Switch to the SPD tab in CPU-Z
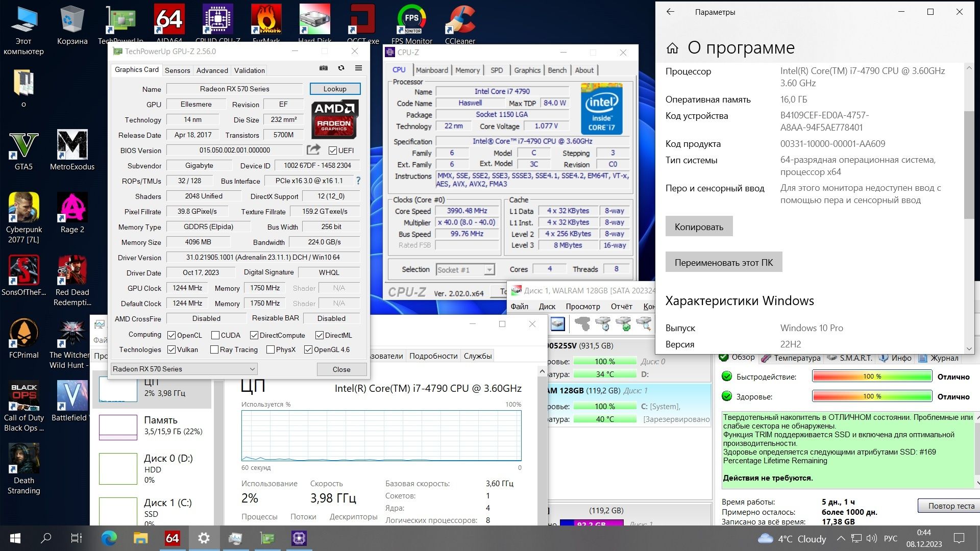 (x=496, y=70)
